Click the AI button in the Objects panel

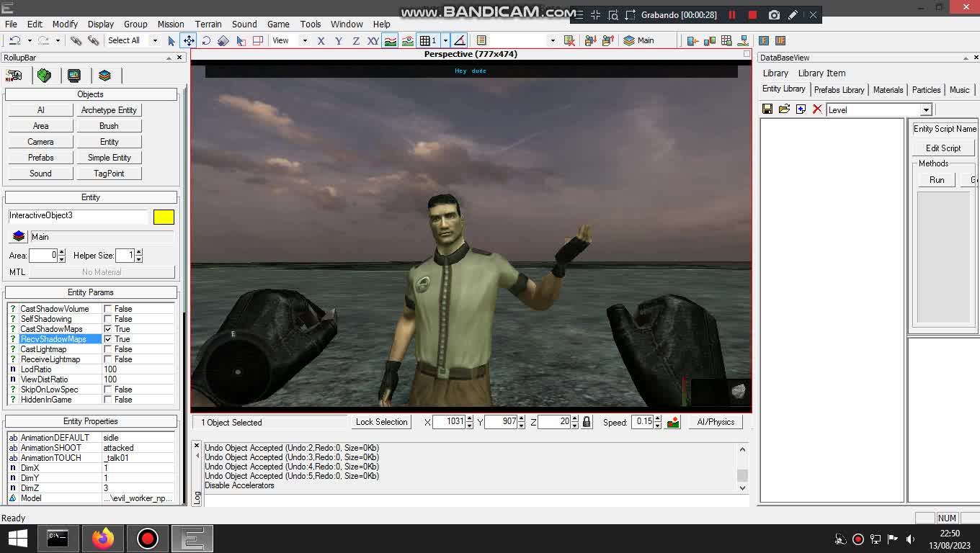pyautogui.click(x=40, y=109)
